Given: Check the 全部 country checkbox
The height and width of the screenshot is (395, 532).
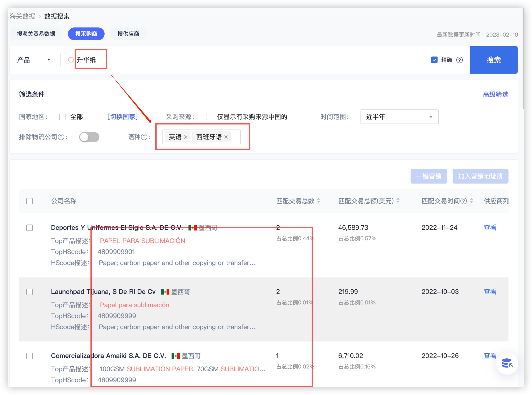Looking at the screenshot, I should 62,117.
